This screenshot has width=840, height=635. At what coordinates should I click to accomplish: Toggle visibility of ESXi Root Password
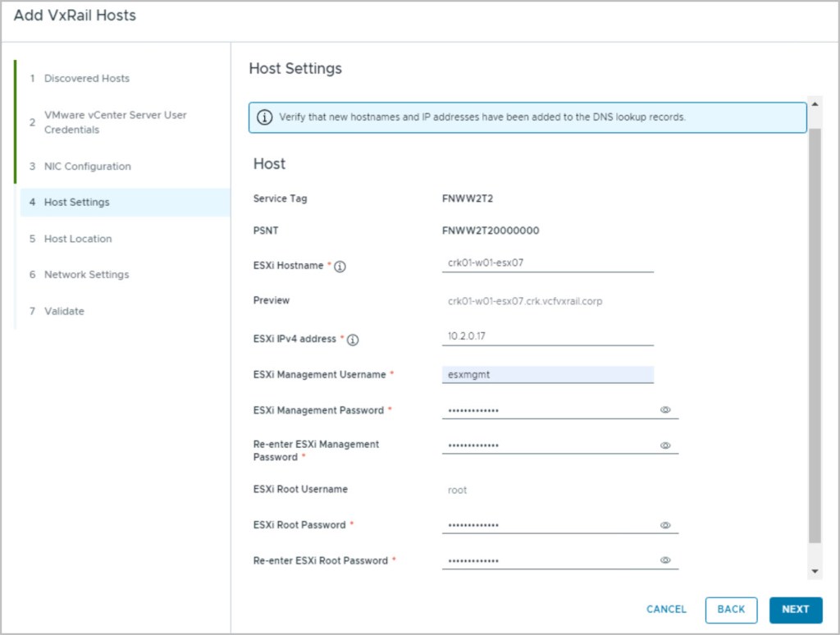(x=665, y=525)
